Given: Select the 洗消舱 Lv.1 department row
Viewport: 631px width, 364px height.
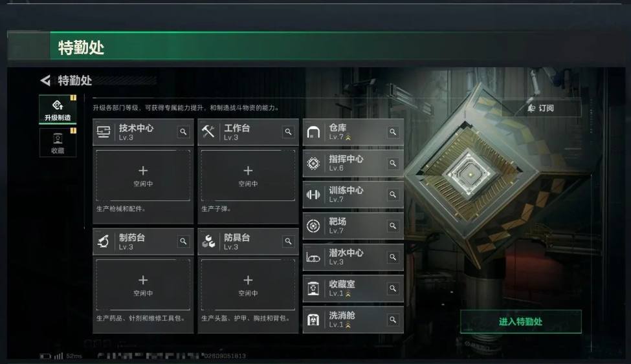Looking at the screenshot, I should coord(353,320).
